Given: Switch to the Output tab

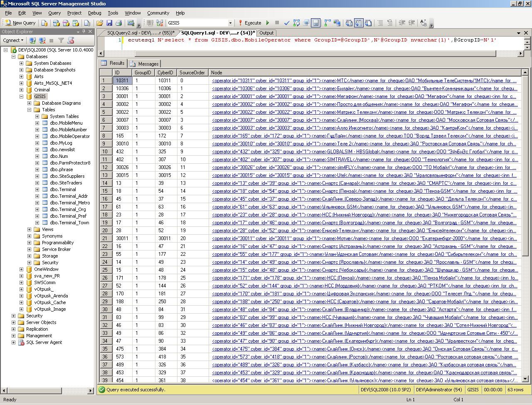Looking at the screenshot, I should [266, 33].
